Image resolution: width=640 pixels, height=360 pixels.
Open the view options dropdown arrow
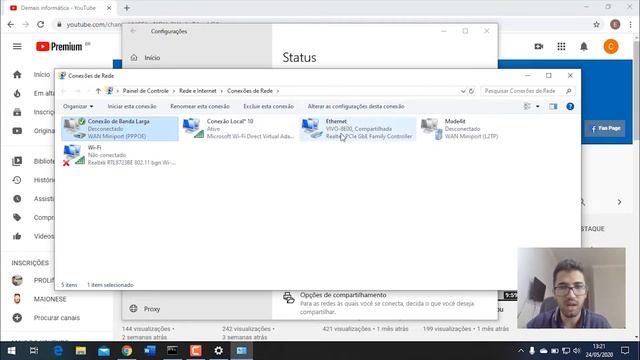tap(538, 107)
